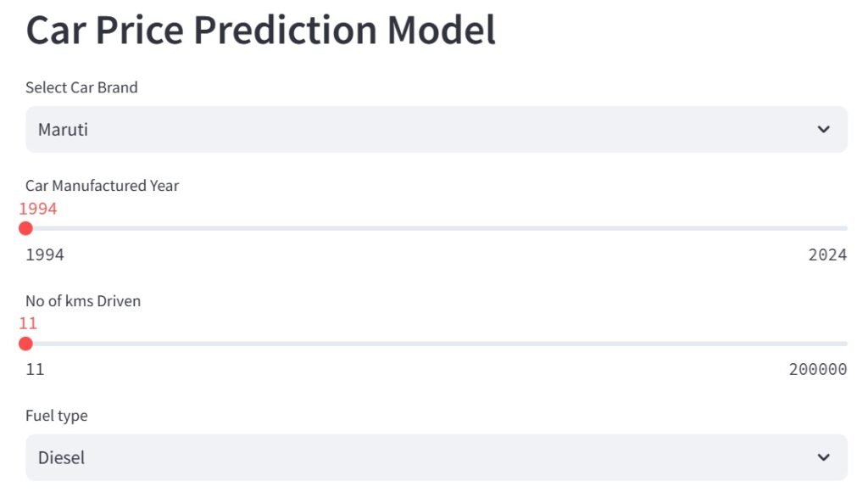
Task: Click the Car Manufactured Year slider track
Action: (436, 228)
